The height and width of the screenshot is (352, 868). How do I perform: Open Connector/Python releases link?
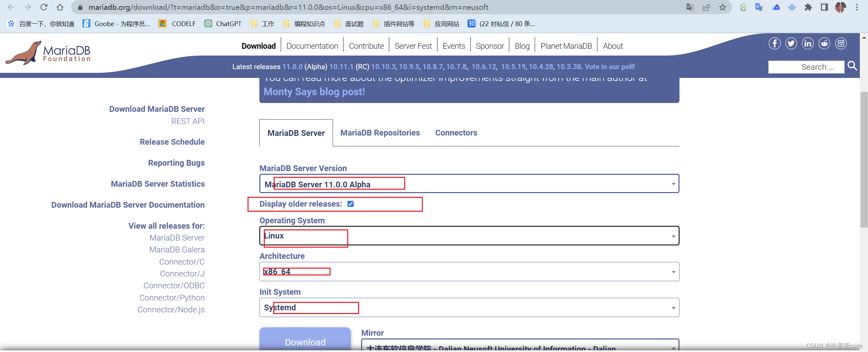click(172, 297)
